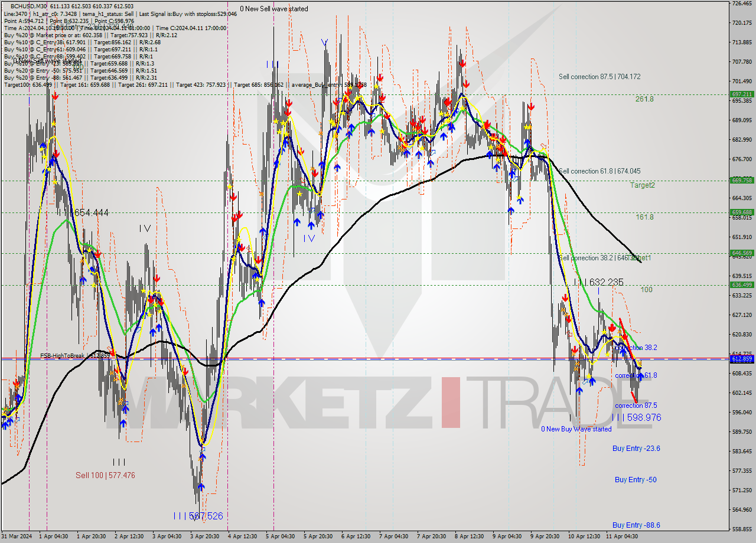Click 'Sell correction 87.5 | 704.172' label
The image size is (756, 543).
599,77
